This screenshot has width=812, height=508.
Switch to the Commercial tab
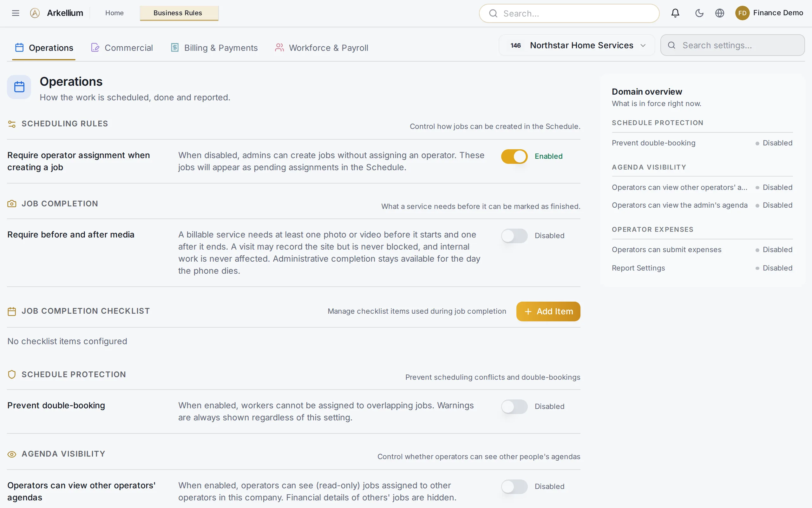122,48
